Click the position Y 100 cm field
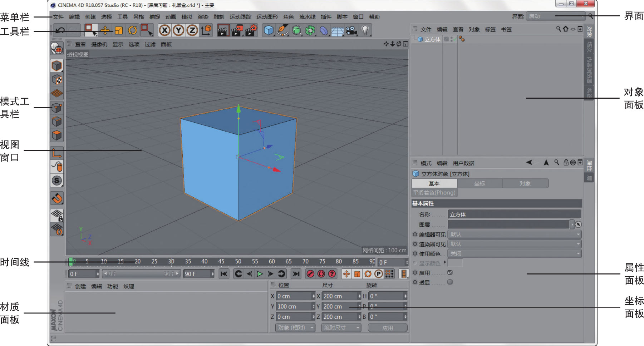 click(295, 307)
